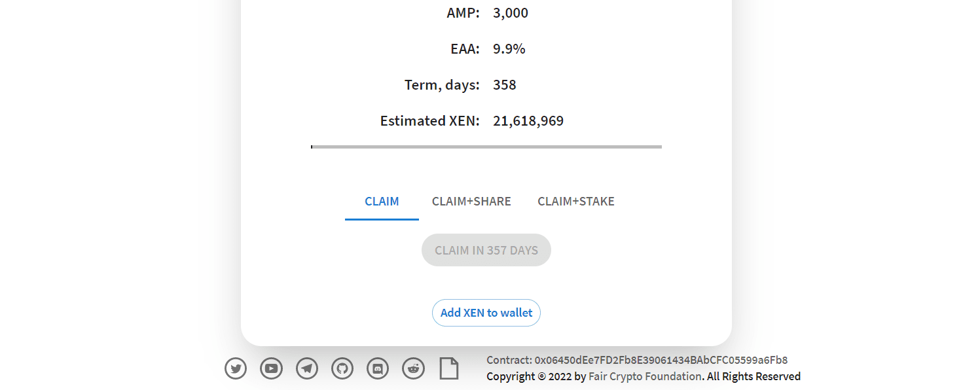Click the All Rights Reserved copyright text

(x=753, y=376)
